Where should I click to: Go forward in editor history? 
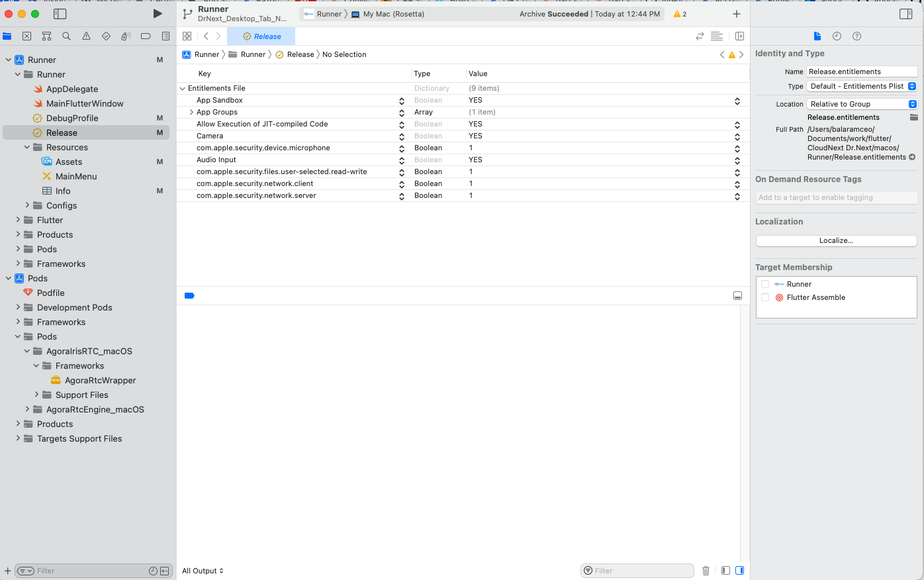tap(218, 36)
